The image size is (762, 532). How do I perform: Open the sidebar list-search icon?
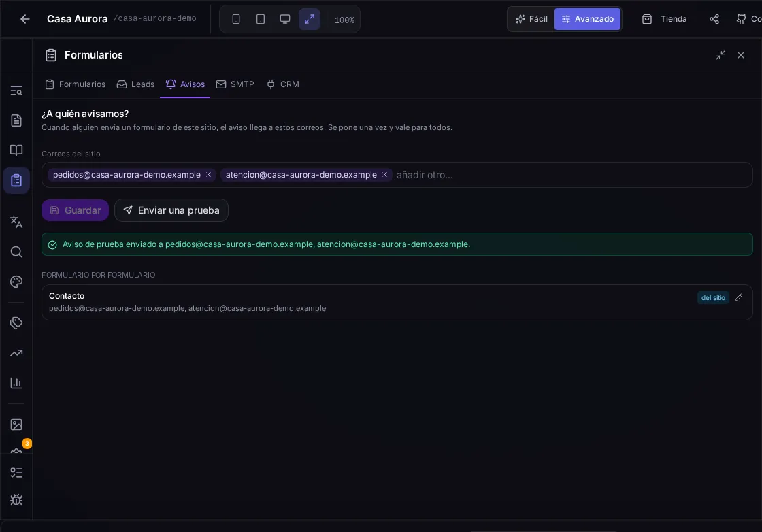point(16,90)
